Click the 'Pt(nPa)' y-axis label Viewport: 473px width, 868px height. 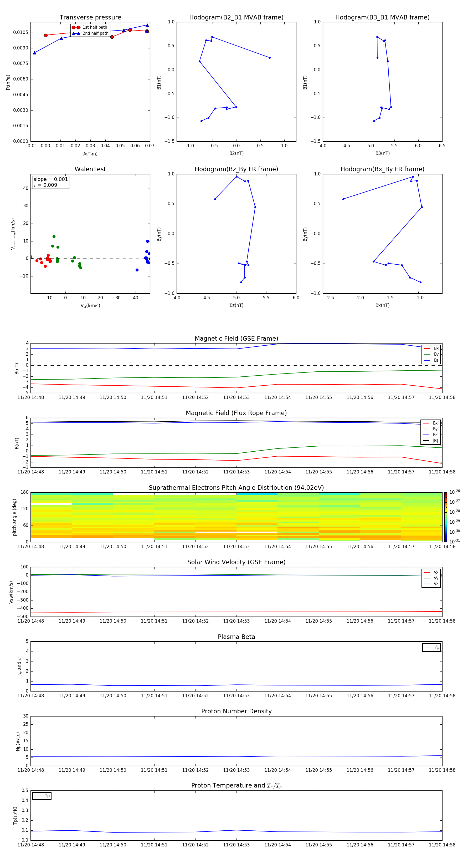8,82
